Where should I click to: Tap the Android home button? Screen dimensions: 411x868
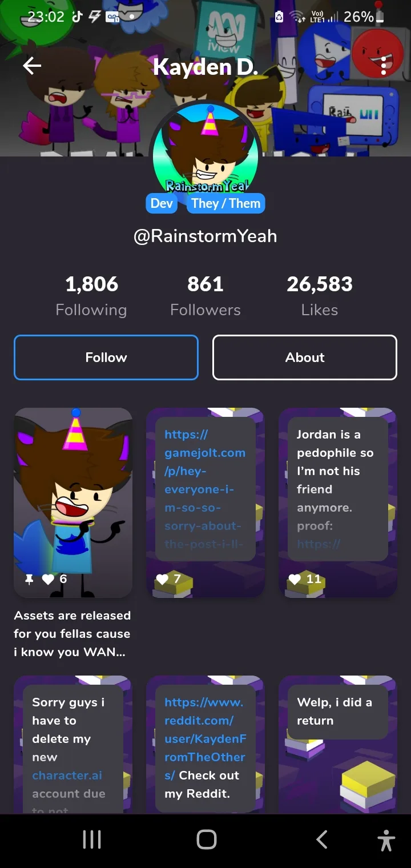(206, 839)
